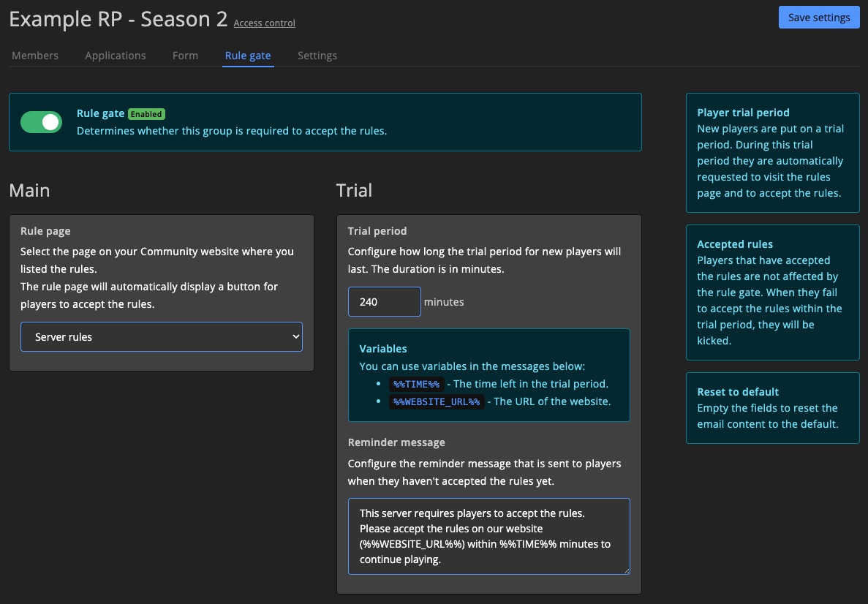Click the %%TIME%% variable code tag
This screenshot has height=604, width=868.
(x=416, y=384)
